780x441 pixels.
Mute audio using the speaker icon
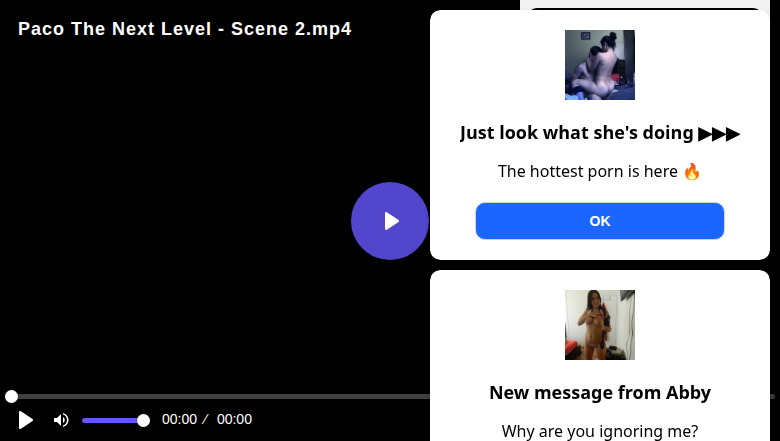point(61,420)
